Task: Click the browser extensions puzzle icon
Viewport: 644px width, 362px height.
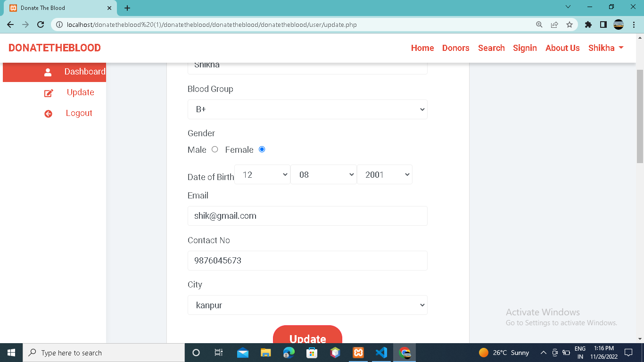Action: pos(588,24)
